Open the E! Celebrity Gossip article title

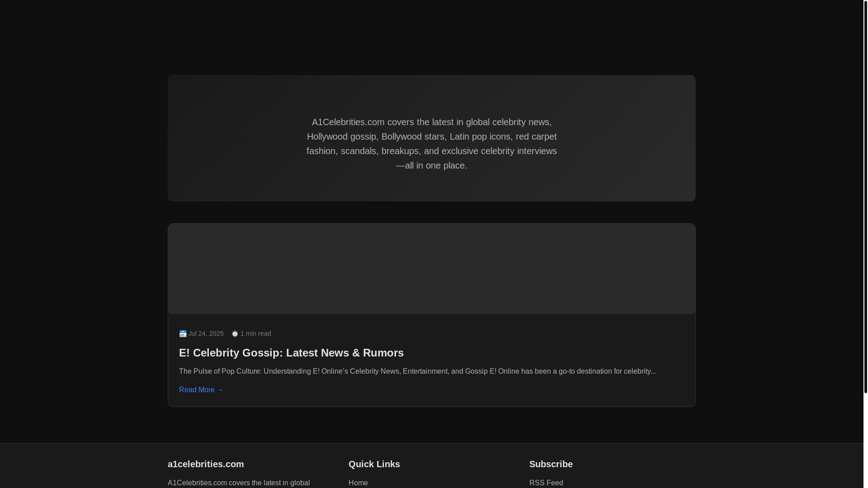pos(291,353)
